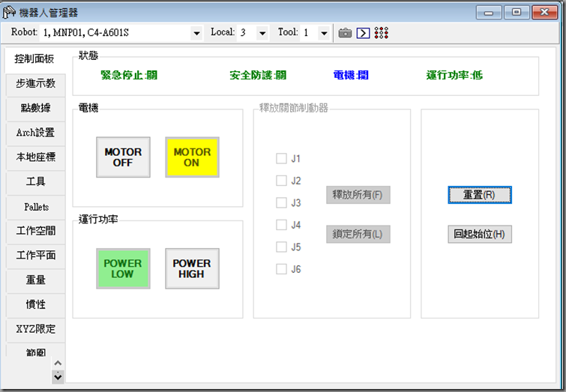This screenshot has height=392, width=566.
Task: Click the tab list down arrow
Action: coord(58,377)
